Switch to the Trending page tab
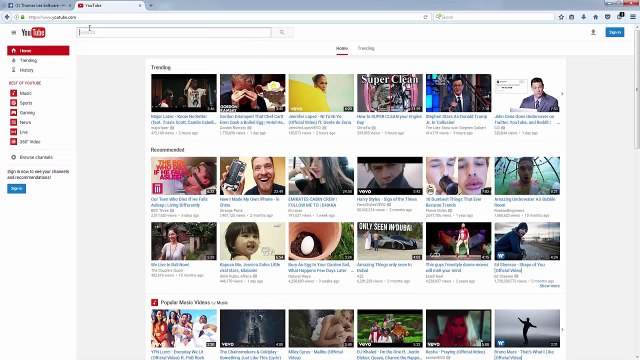The height and width of the screenshot is (360, 640). [x=366, y=48]
